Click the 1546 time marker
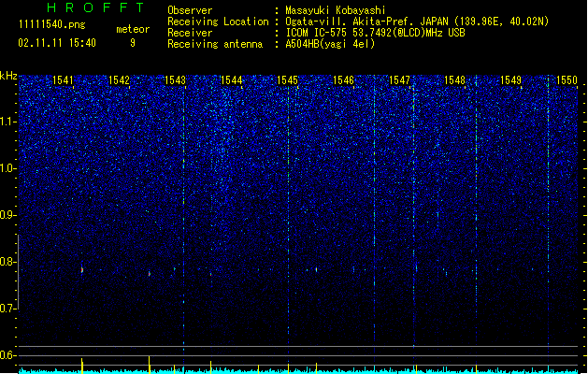The height and width of the screenshot is (374, 588). click(343, 80)
